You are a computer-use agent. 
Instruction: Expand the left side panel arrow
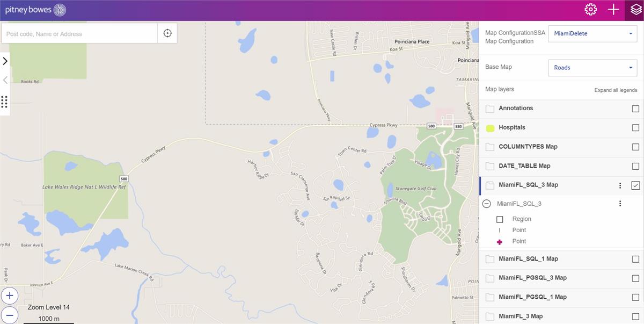coord(5,61)
